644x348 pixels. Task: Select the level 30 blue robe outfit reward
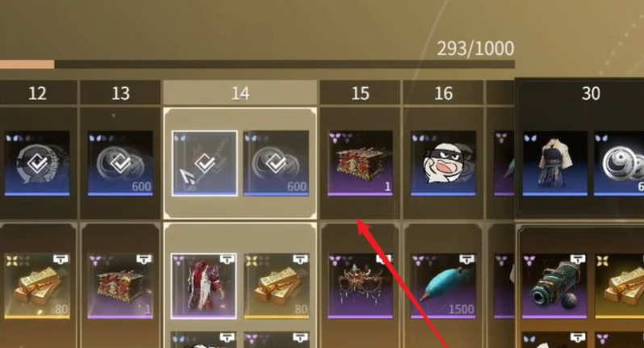555,163
